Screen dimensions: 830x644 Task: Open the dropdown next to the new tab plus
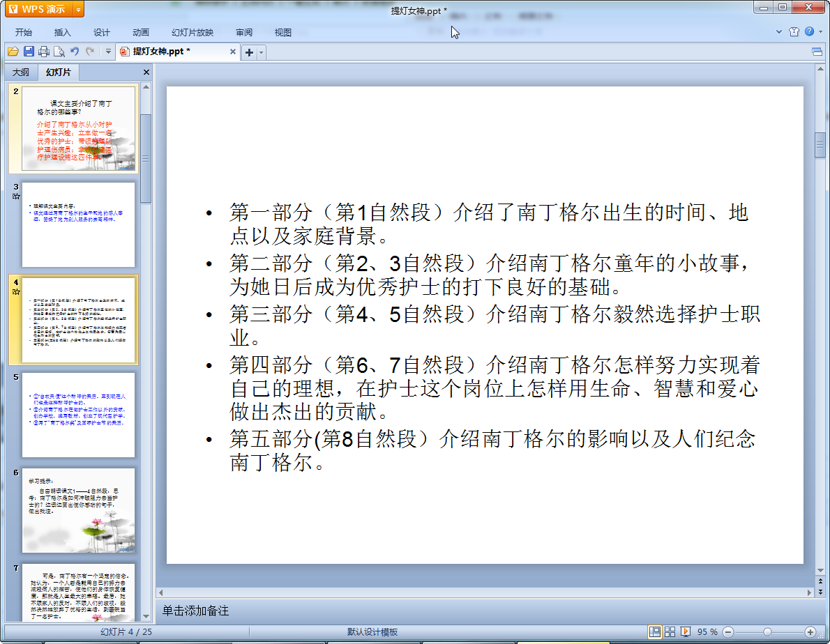pos(262,52)
